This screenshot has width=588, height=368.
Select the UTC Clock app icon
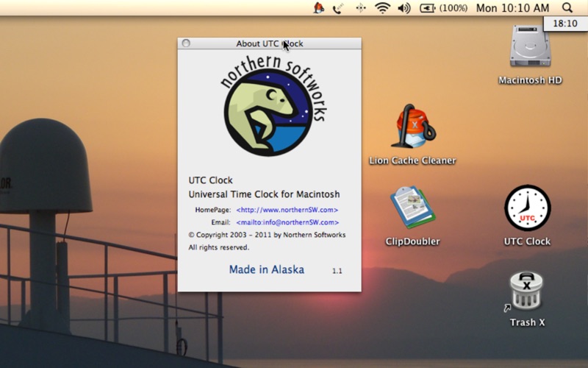(x=527, y=208)
